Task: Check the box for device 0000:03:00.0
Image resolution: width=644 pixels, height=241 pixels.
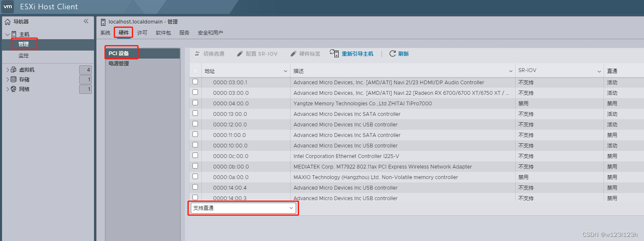Action: click(195, 92)
